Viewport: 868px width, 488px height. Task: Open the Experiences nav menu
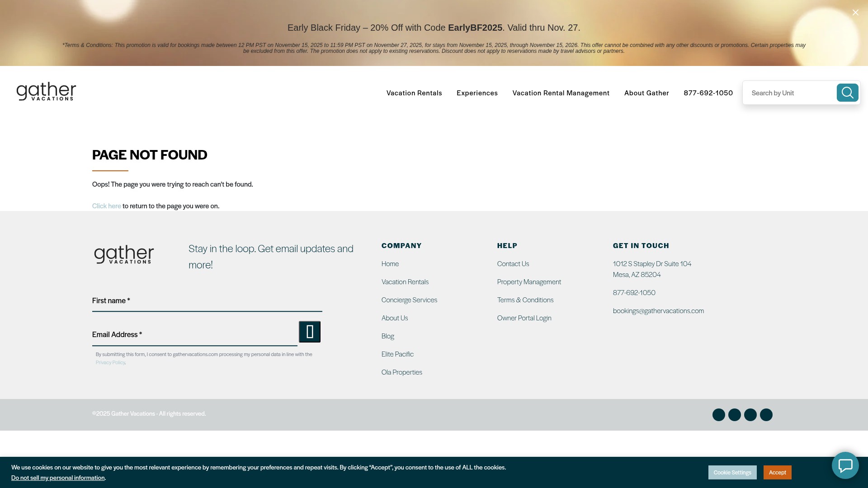point(477,93)
